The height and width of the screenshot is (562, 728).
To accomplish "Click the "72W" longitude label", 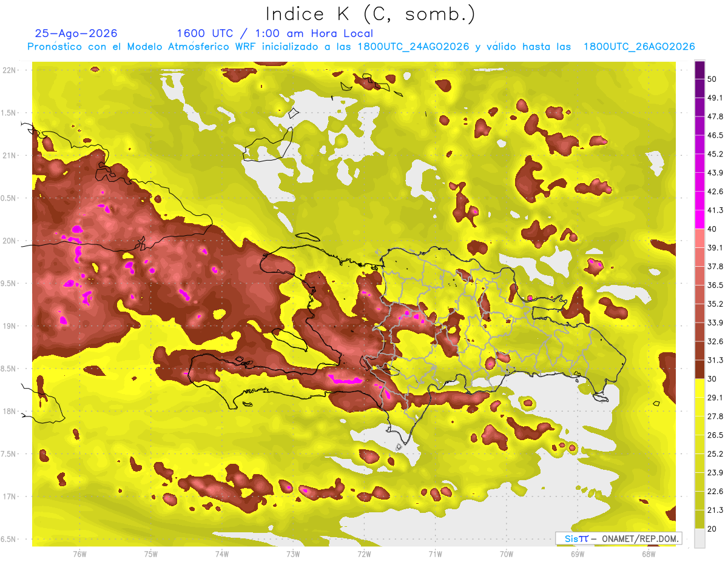I will point(364,554).
